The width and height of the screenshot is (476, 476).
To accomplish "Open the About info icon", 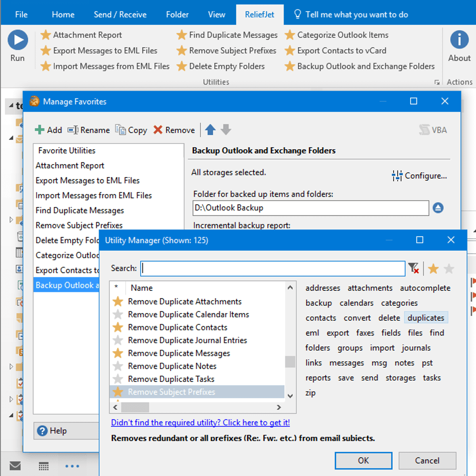I will tap(459, 40).
